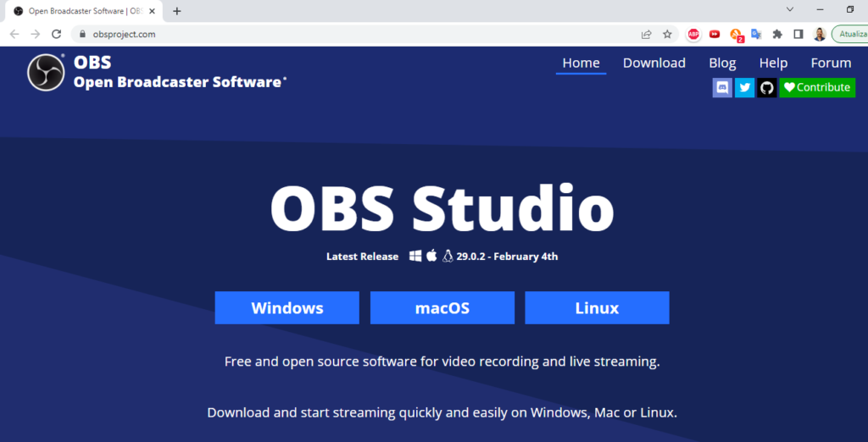Click the Windows logo beside Latest Release
This screenshot has width=868, height=442.
coord(415,256)
